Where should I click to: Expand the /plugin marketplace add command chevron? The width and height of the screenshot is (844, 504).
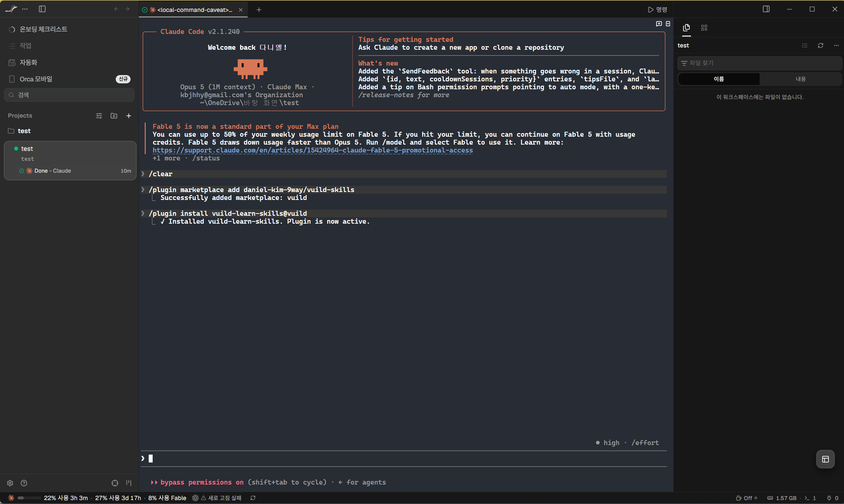[x=143, y=190]
